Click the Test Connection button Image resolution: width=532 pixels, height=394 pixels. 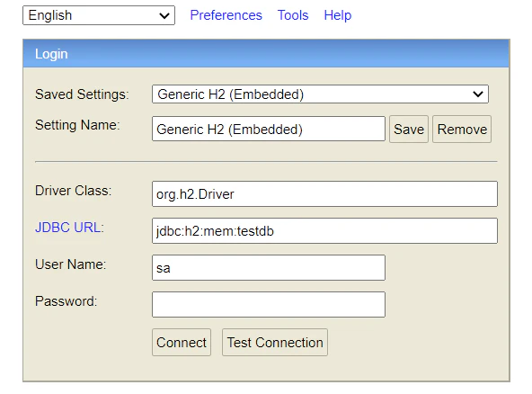point(275,343)
